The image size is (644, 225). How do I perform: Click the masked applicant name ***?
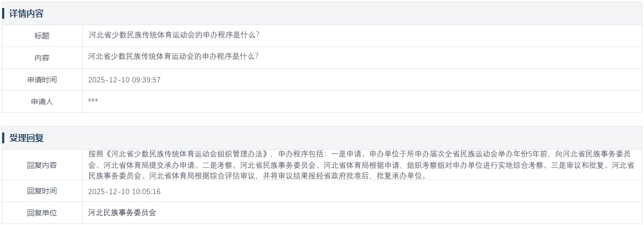coord(93,101)
